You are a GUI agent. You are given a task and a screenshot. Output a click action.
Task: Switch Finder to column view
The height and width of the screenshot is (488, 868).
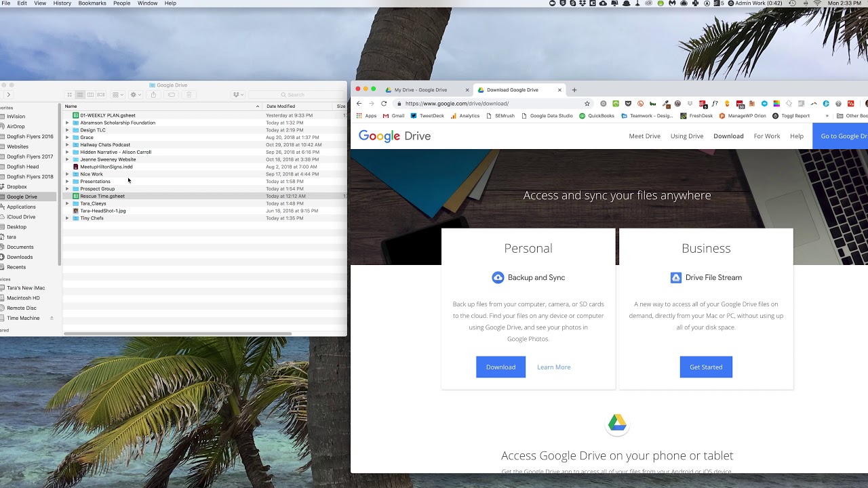[x=90, y=95]
